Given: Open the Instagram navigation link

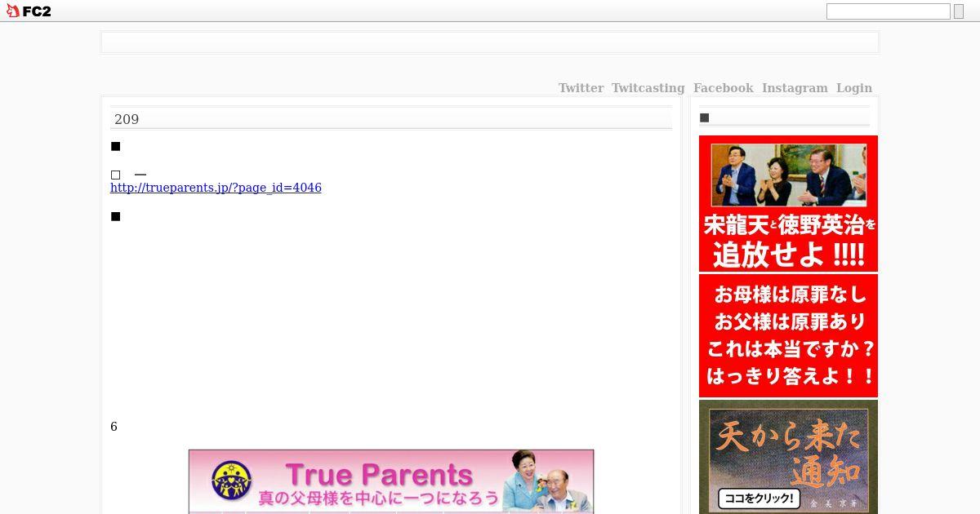Looking at the screenshot, I should tap(795, 88).
